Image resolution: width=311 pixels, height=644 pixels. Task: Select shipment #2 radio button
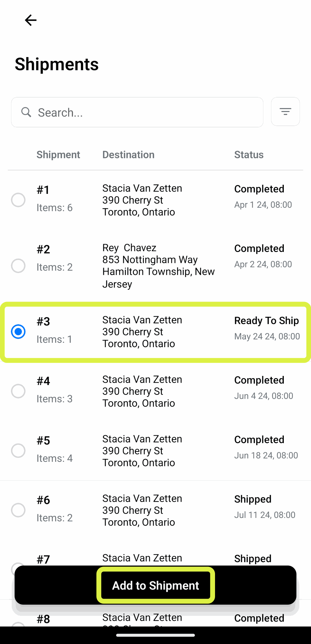click(x=18, y=266)
